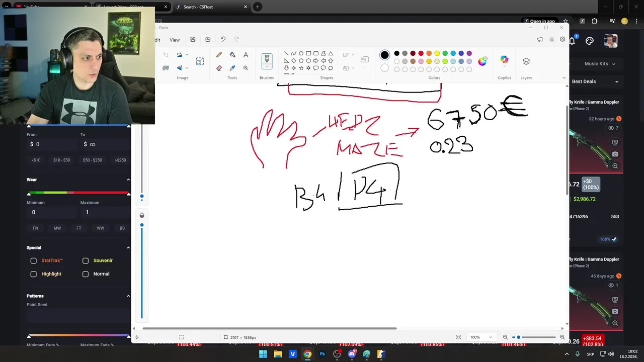Collapse the Patterns filter section

click(x=128, y=296)
